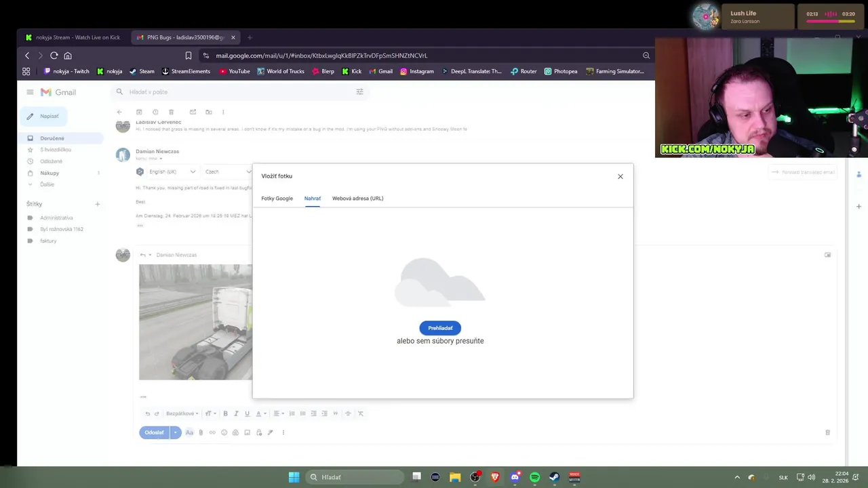Image resolution: width=868 pixels, height=488 pixels.
Task: Open the Bezpätkové font dropdown
Action: click(182, 413)
